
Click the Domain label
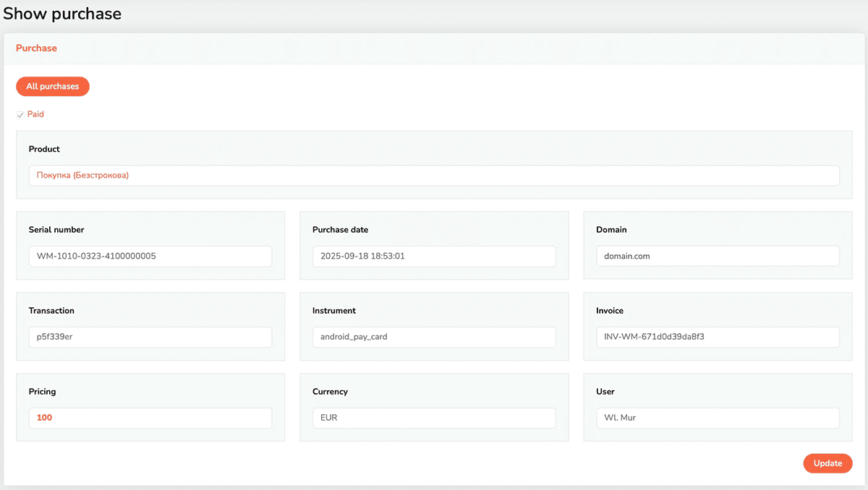pos(611,230)
